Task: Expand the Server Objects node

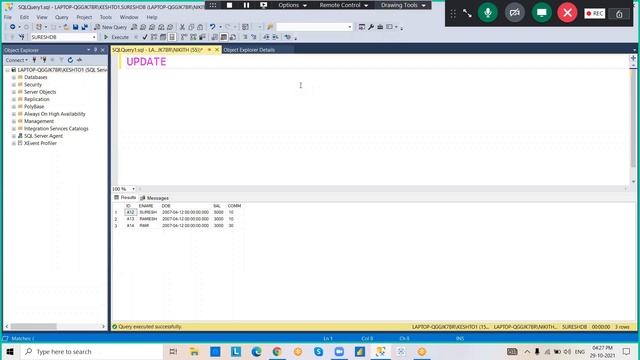Action: tap(13, 92)
